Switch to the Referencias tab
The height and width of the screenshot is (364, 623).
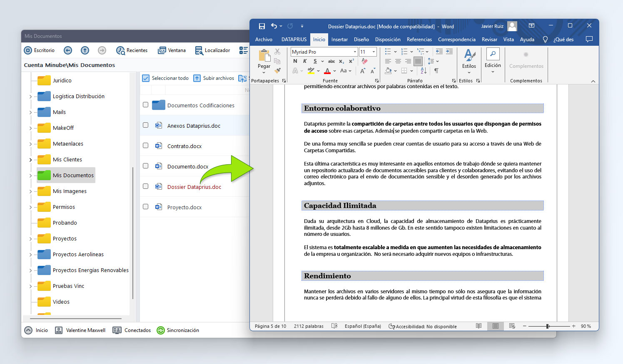419,40
